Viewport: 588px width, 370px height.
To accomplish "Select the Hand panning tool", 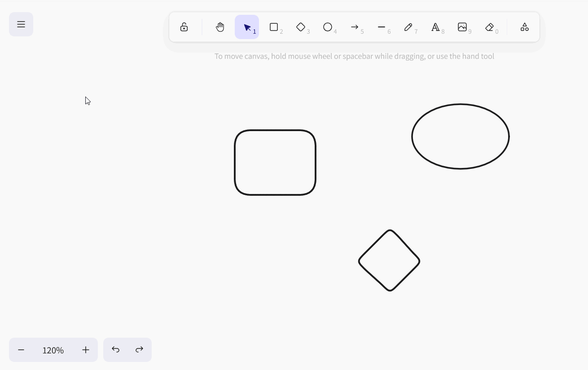I will [x=220, y=27].
